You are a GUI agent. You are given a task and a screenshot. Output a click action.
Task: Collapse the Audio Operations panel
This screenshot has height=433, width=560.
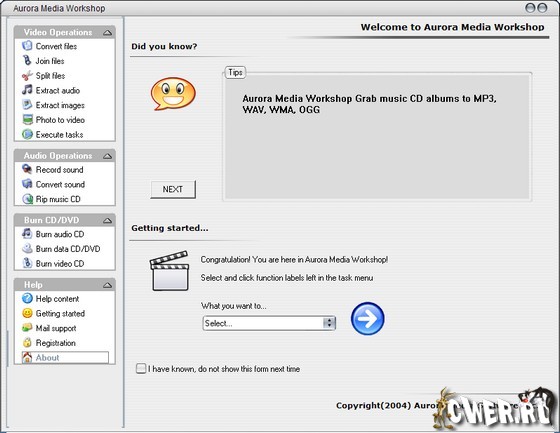pyautogui.click(x=107, y=156)
